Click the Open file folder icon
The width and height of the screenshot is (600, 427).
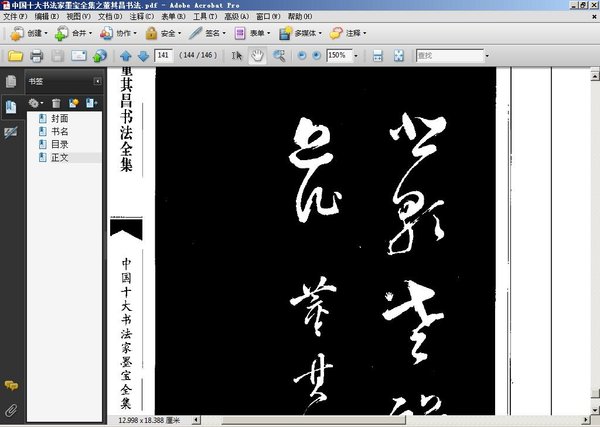15,56
